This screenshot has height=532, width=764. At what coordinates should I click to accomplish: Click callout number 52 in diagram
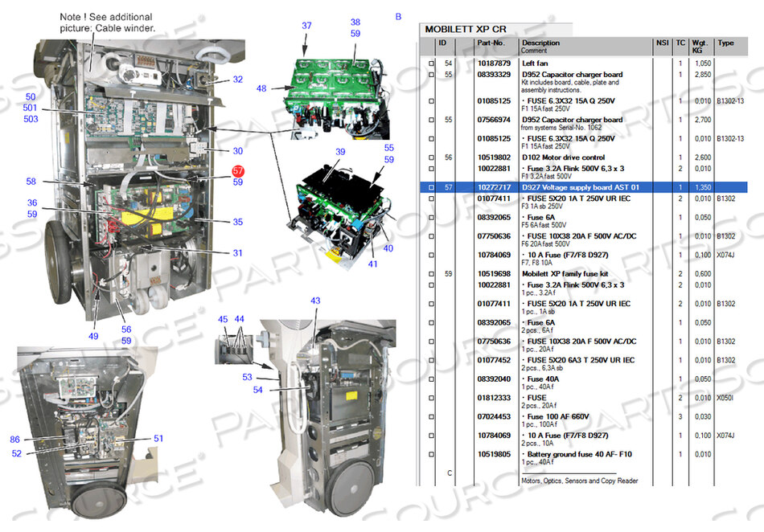(17, 453)
